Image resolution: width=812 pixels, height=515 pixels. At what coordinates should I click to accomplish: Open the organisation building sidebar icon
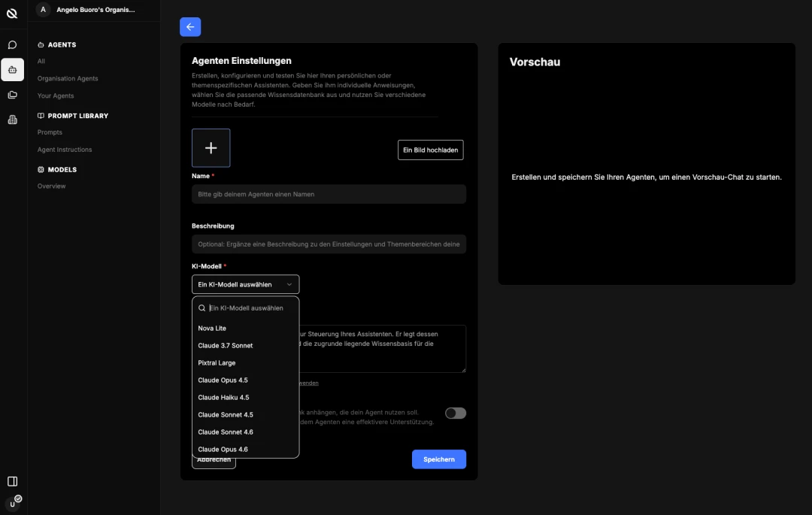[13, 120]
